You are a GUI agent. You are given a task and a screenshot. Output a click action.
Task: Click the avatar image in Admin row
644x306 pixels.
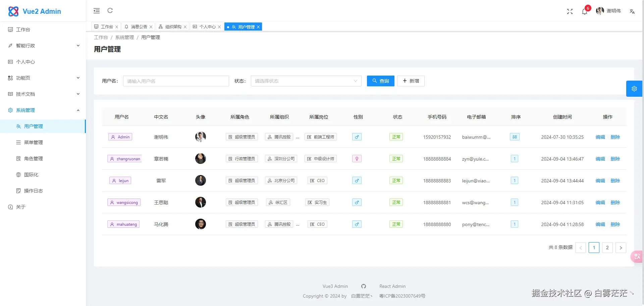point(201,137)
